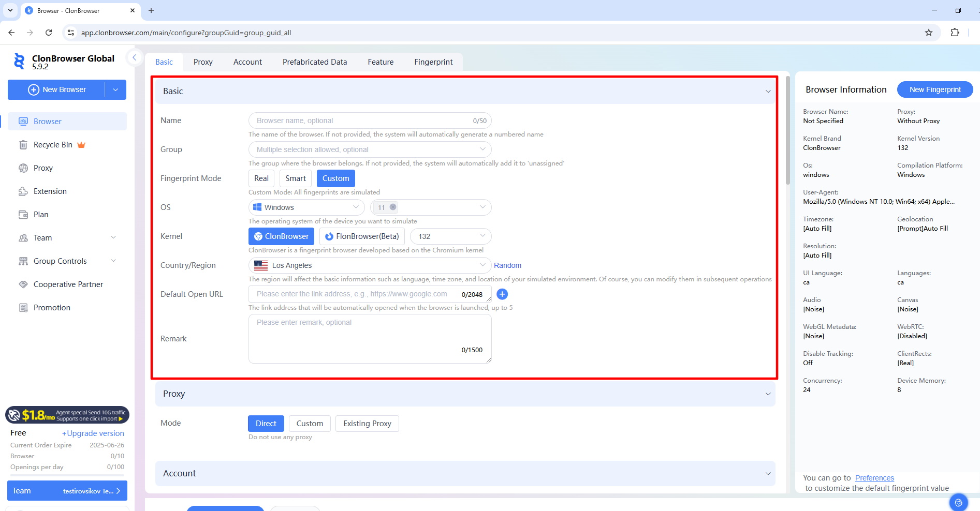This screenshot has width=980, height=511.
Task: Open the kernel version 132 dropdown
Action: pos(450,236)
